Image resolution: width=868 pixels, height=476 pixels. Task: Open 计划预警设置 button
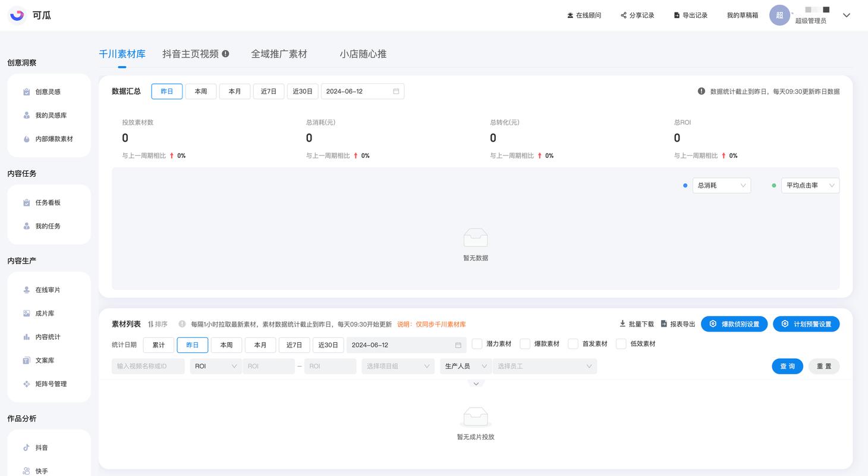(806, 324)
